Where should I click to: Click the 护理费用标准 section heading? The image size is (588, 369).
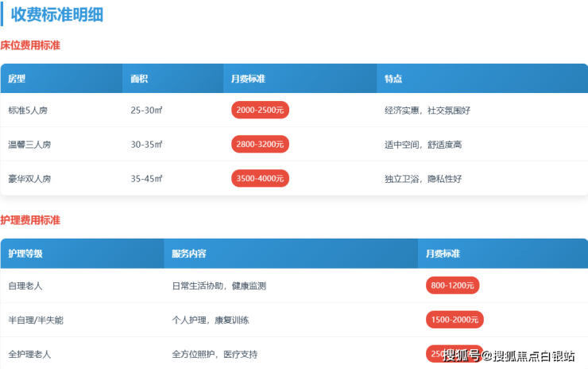pos(30,219)
